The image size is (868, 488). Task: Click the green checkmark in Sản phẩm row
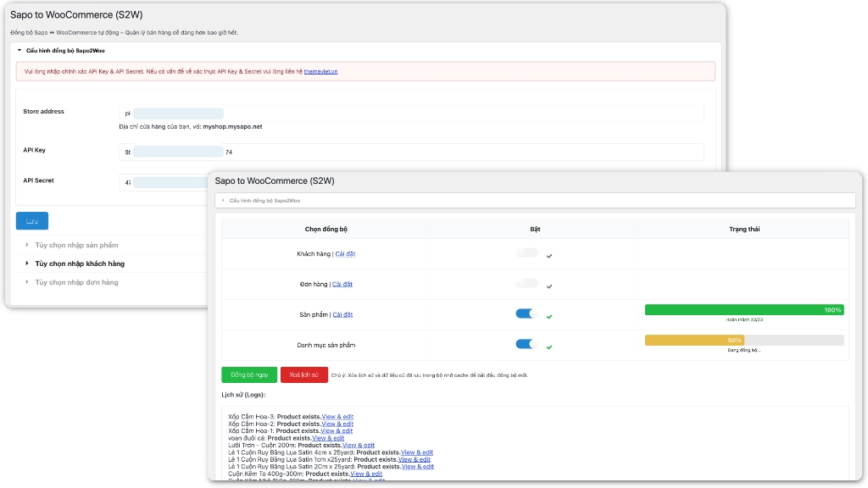549,317
